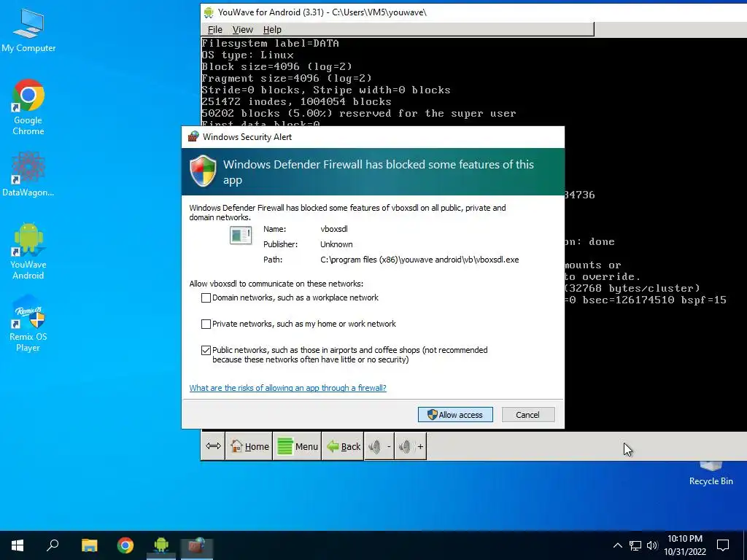Enable Private networks checkbox
Viewport: 747px width, 560px height.
tap(206, 324)
